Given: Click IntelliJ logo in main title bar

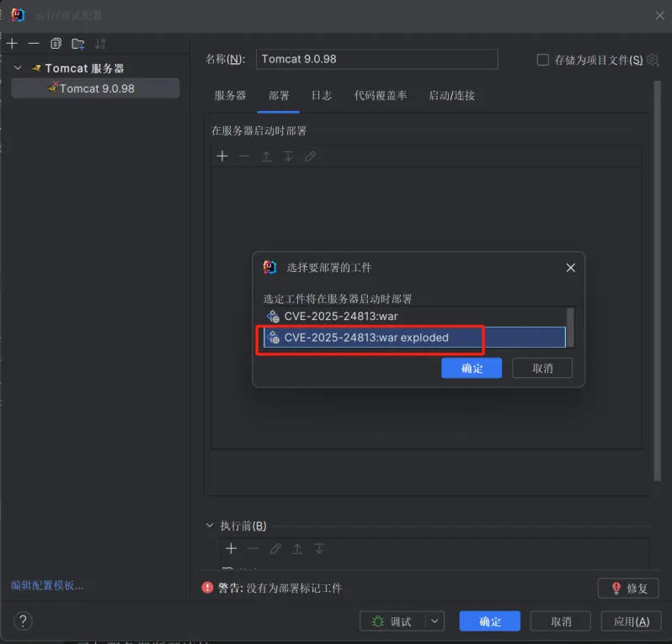Looking at the screenshot, I should 18,15.
